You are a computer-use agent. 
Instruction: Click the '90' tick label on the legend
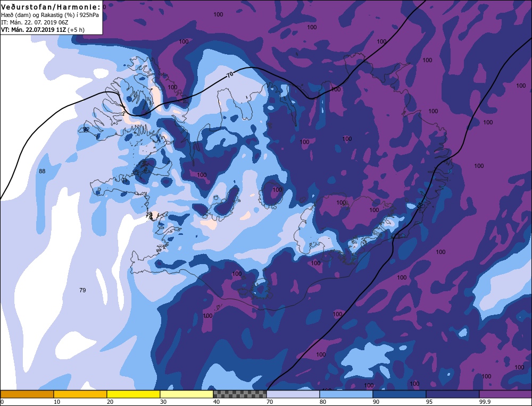tap(376, 402)
